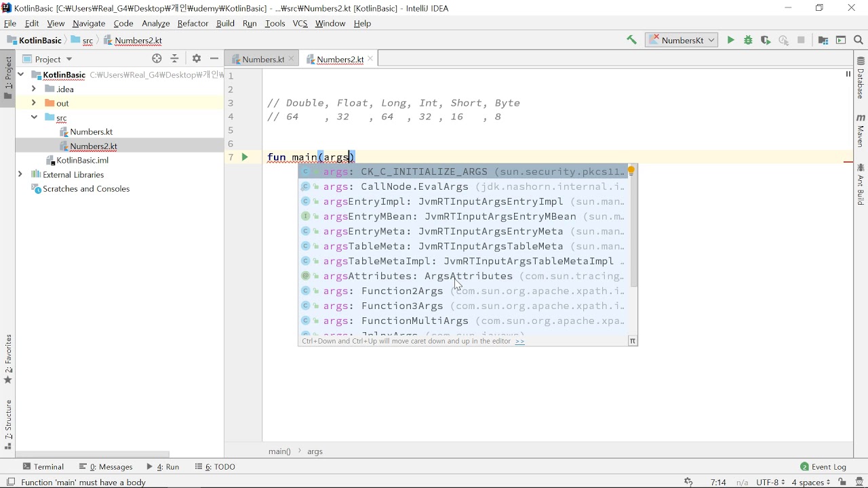868x488 pixels.
Task: Run with coverage icon
Action: [x=766, y=41]
